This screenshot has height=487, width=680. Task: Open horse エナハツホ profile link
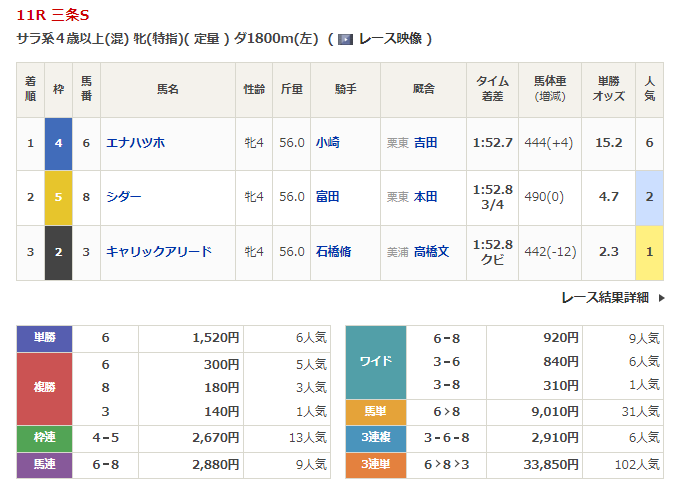(135, 143)
